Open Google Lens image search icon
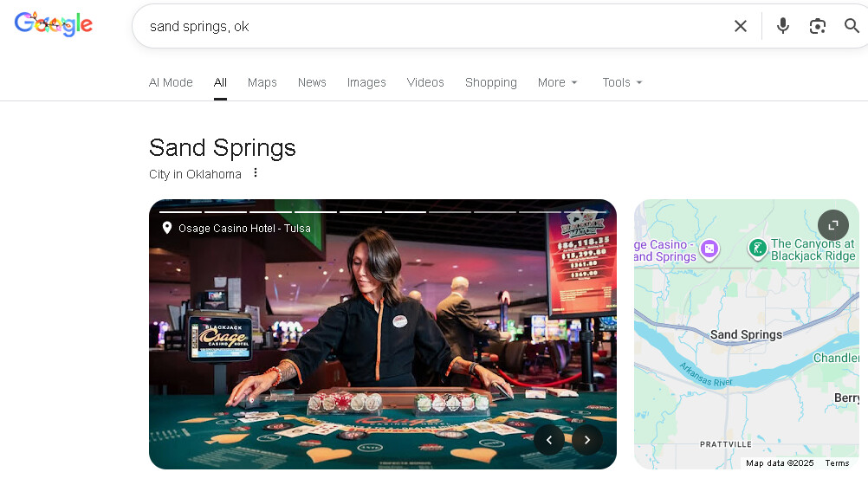The image size is (868, 485). tap(818, 26)
